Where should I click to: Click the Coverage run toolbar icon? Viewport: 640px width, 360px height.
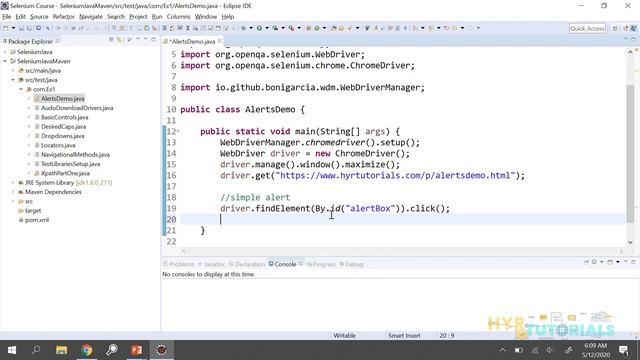pyautogui.click(x=276, y=28)
